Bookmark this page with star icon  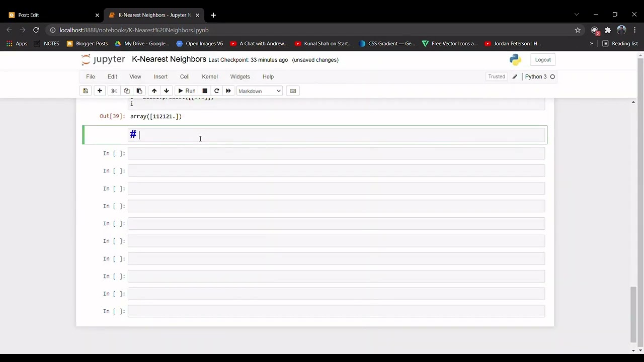578,30
